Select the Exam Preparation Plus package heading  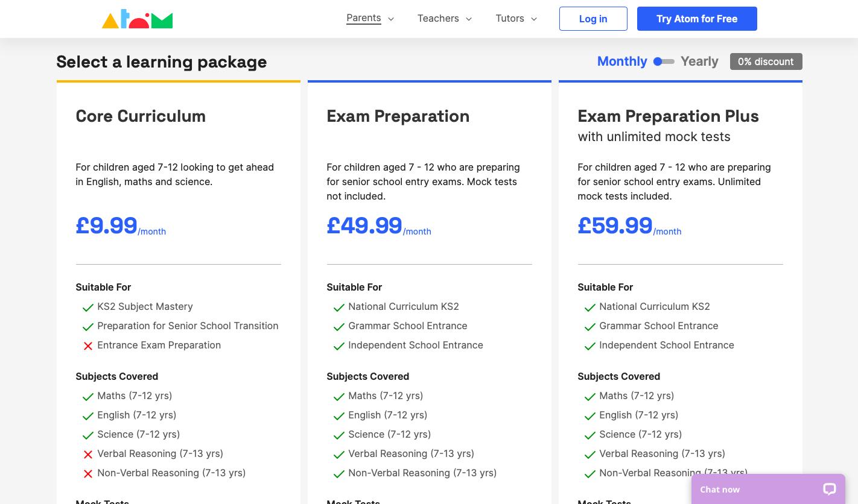[x=668, y=116]
